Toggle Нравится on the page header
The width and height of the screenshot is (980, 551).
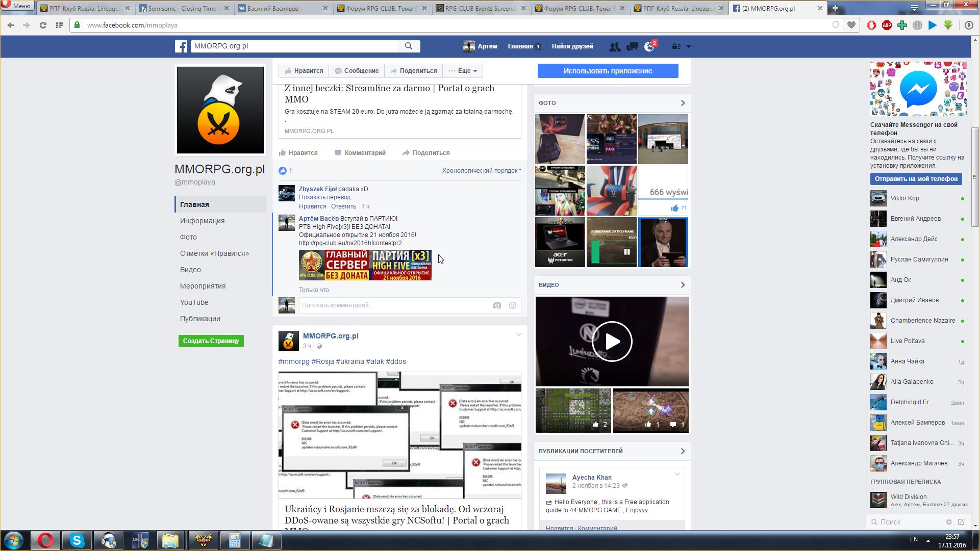tap(304, 71)
